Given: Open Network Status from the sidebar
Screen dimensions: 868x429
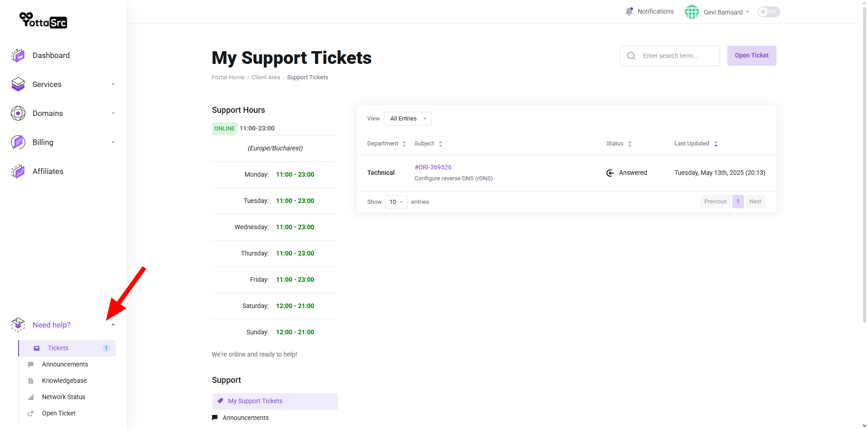Looking at the screenshot, I should (x=64, y=397).
